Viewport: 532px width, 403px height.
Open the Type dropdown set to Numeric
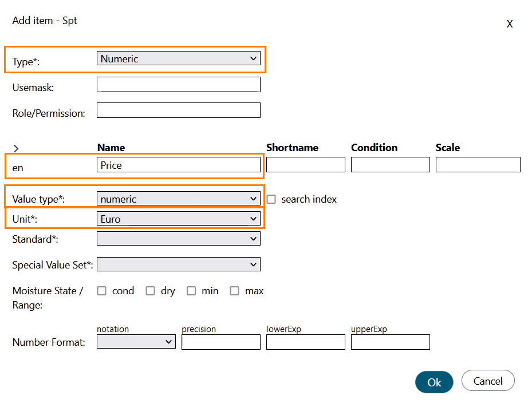178,58
